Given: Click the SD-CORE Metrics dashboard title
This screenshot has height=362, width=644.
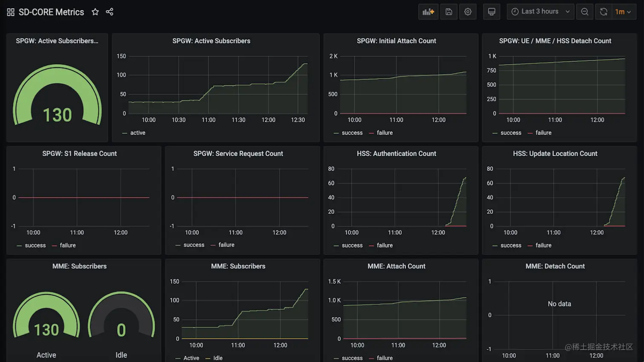Looking at the screenshot, I should pyautogui.click(x=51, y=12).
